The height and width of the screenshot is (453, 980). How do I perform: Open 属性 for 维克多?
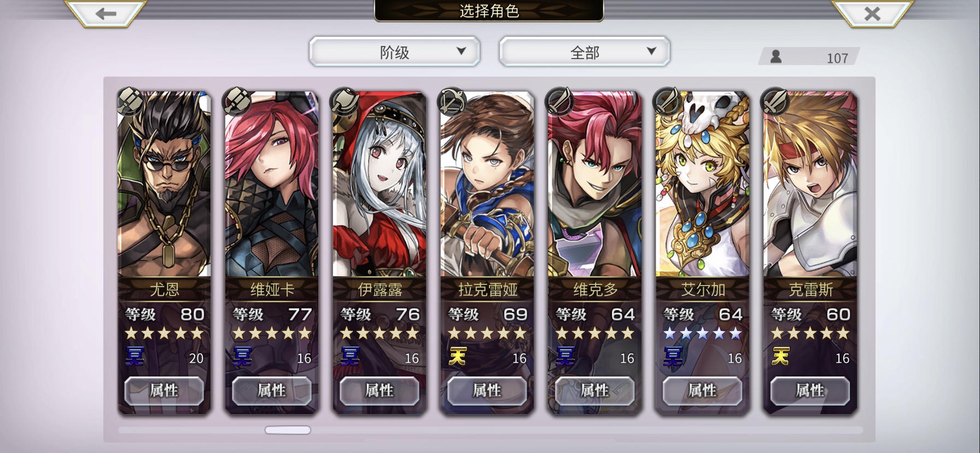pyautogui.click(x=594, y=391)
